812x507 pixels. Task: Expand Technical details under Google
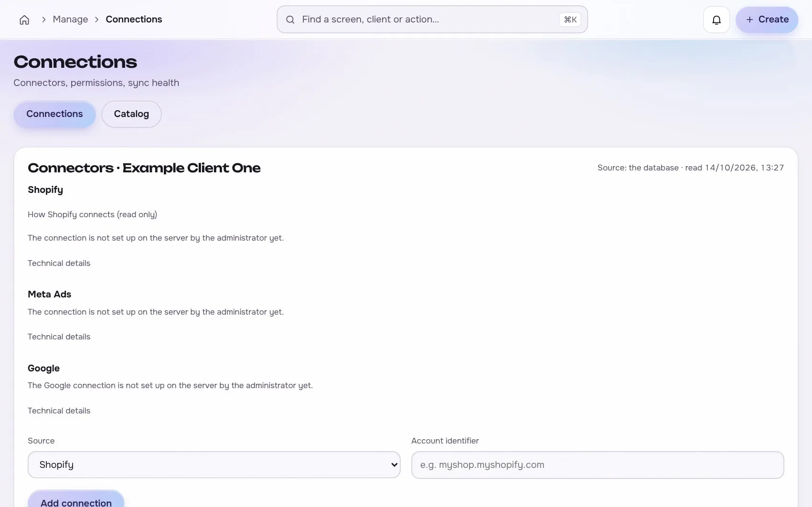[59, 411]
